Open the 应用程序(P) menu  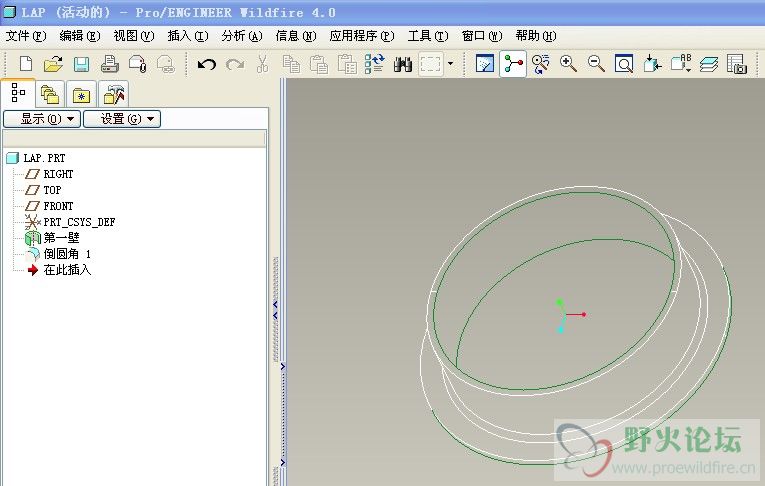tap(362, 36)
